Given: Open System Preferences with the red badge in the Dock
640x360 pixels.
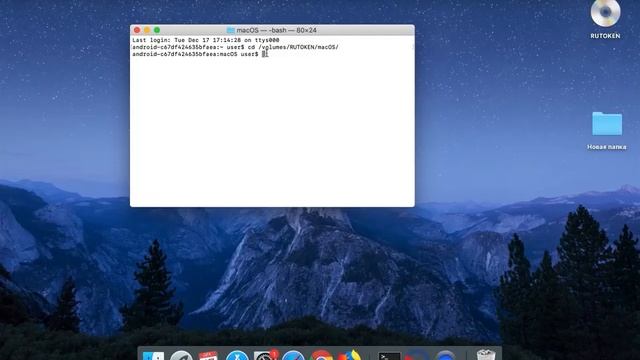Looking at the screenshot, I should pyautogui.click(x=265, y=356).
